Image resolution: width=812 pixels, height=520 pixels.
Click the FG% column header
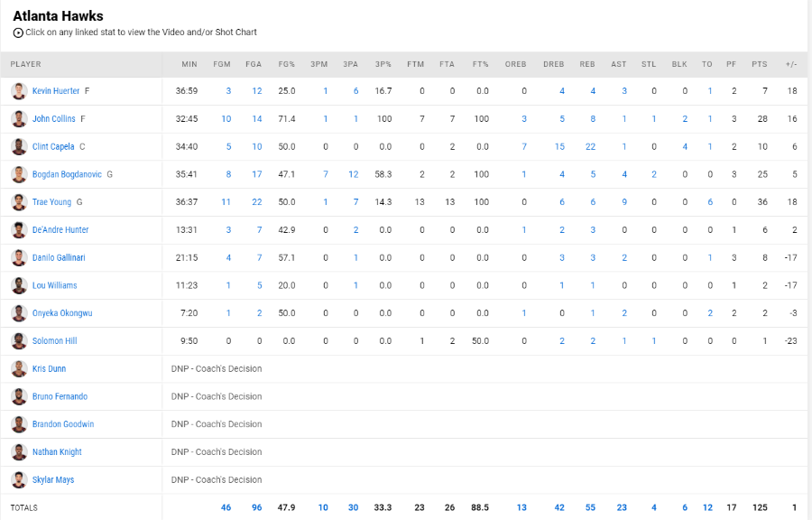286,64
